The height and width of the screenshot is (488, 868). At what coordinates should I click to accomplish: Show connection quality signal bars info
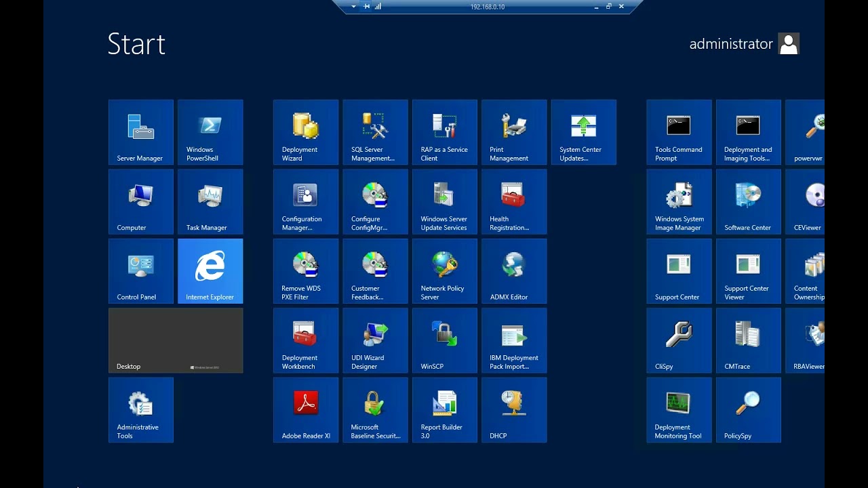378,7
